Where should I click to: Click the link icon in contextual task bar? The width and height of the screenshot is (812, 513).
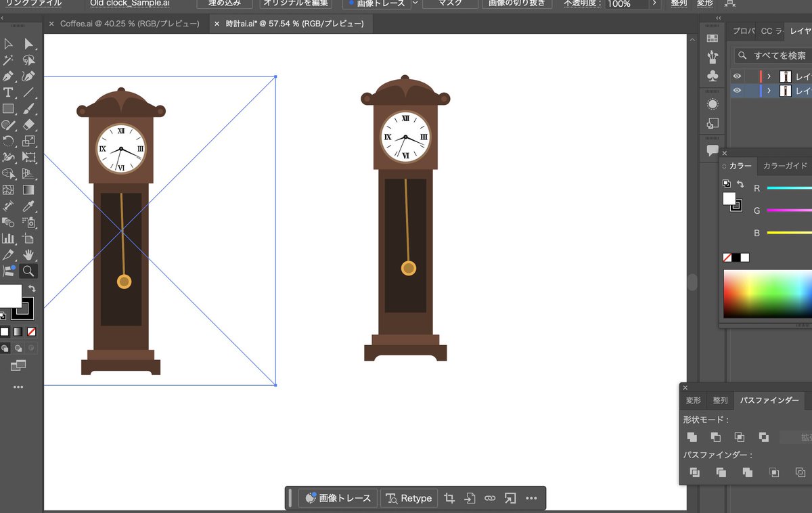pos(490,498)
